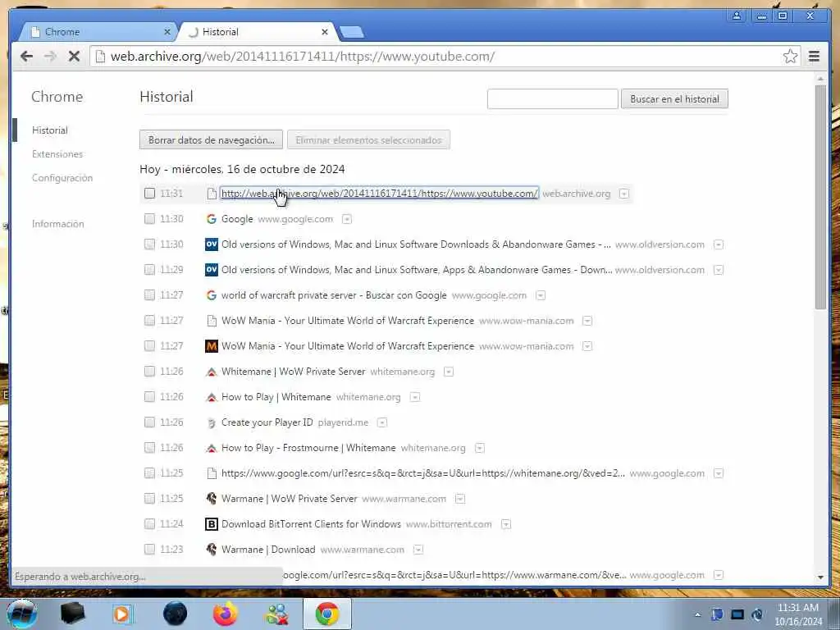Open the dark globe browser taskbar icon
Image resolution: width=840 pixels, height=630 pixels.
click(175, 614)
